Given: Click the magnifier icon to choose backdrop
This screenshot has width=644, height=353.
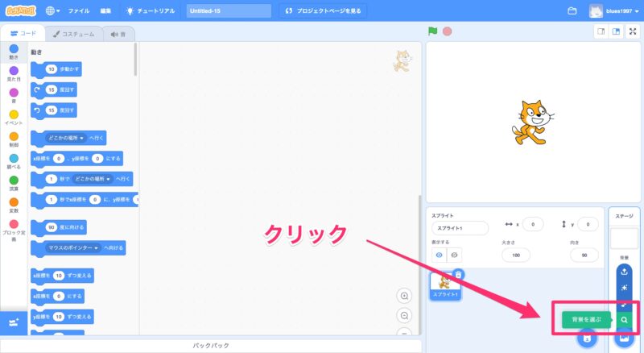Looking at the screenshot, I should (624, 320).
